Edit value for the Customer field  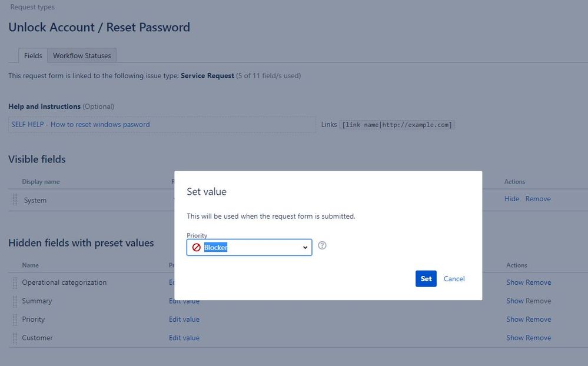[x=184, y=338]
